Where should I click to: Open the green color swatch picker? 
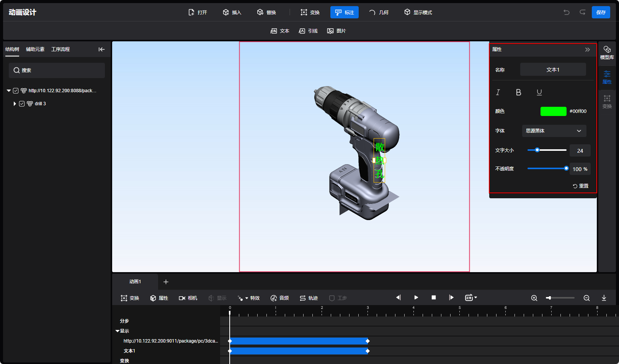coord(553,111)
